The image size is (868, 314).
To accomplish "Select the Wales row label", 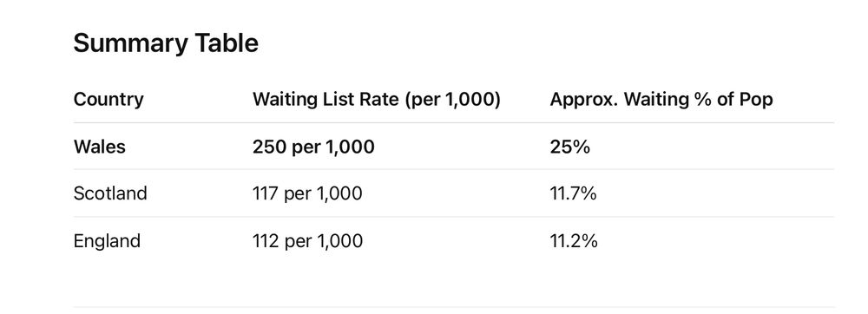I will click(100, 147).
